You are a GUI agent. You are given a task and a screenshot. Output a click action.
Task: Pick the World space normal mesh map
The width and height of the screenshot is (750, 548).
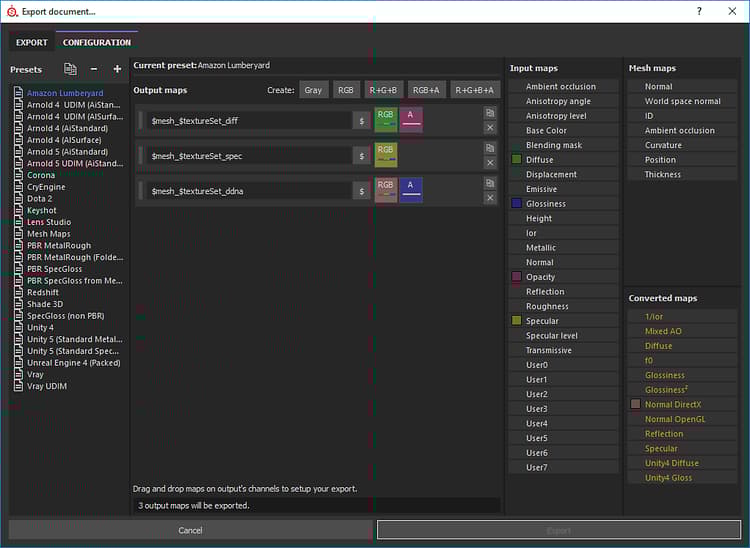coord(683,101)
